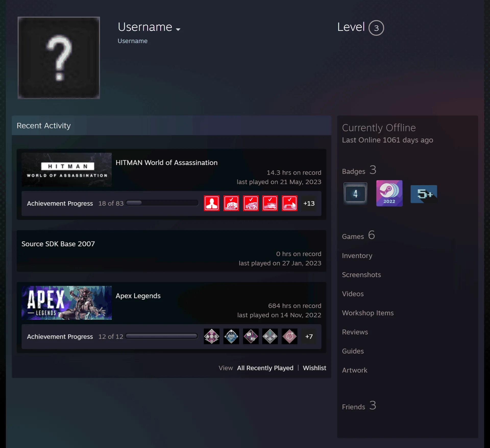Click the level 3 circle icon
The height and width of the screenshot is (448, 490).
tap(376, 28)
